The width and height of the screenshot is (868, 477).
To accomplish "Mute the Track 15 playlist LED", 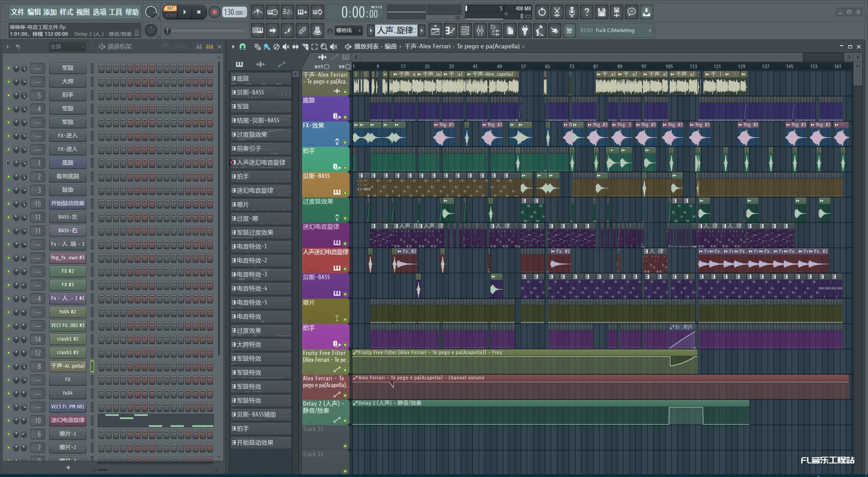I will pos(345,446).
